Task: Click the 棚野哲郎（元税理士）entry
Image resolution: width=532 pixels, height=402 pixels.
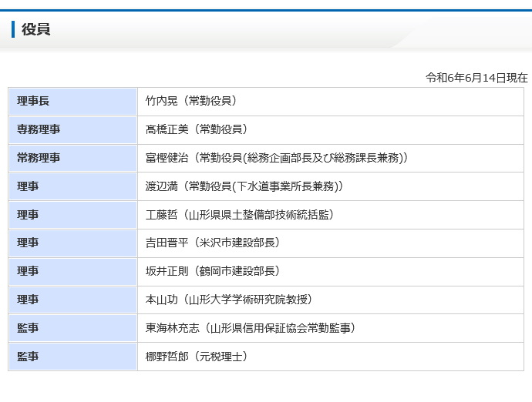Action: tap(197, 357)
